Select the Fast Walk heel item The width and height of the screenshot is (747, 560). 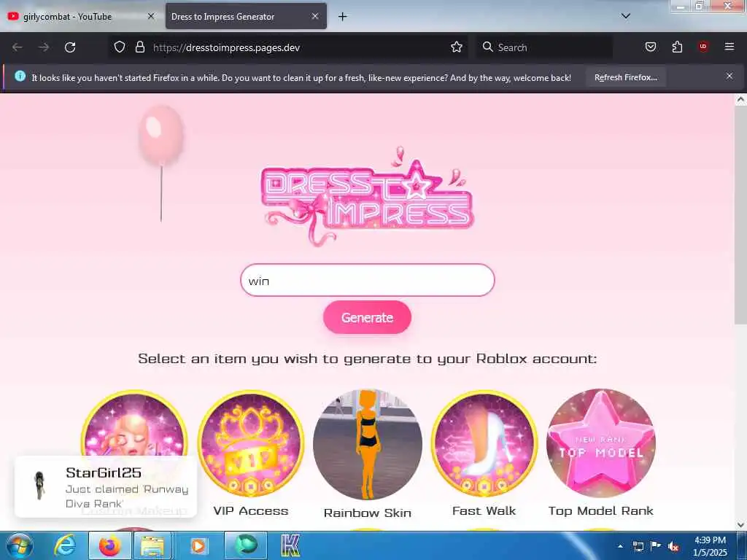[x=484, y=444]
